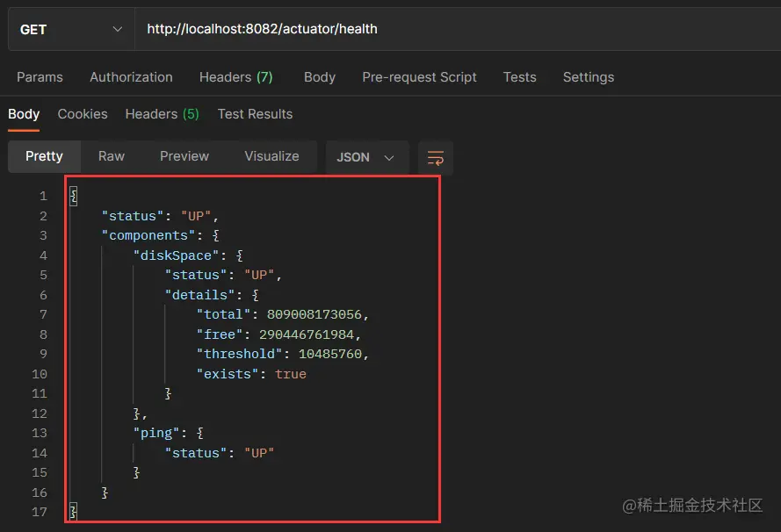Open the request Settings tab

(589, 77)
